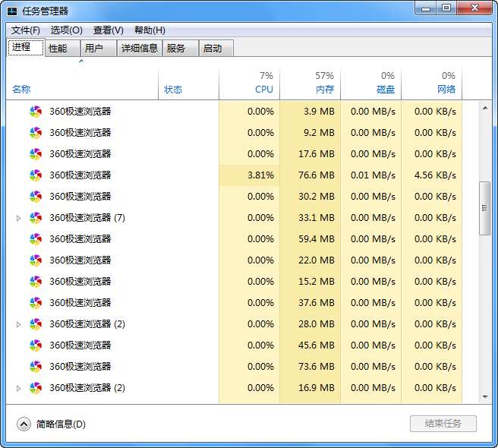The width and height of the screenshot is (498, 448).
Task: Click the Task Manager title bar icon
Action: pos(12,11)
